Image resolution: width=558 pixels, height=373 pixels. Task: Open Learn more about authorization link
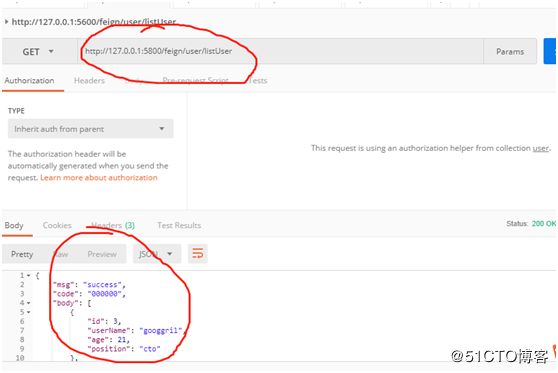click(x=99, y=178)
